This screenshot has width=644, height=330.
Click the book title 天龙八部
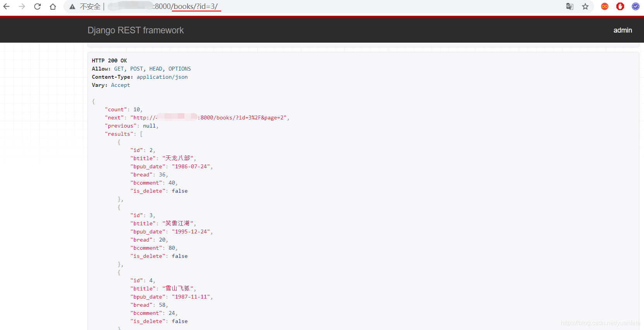(x=178, y=158)
